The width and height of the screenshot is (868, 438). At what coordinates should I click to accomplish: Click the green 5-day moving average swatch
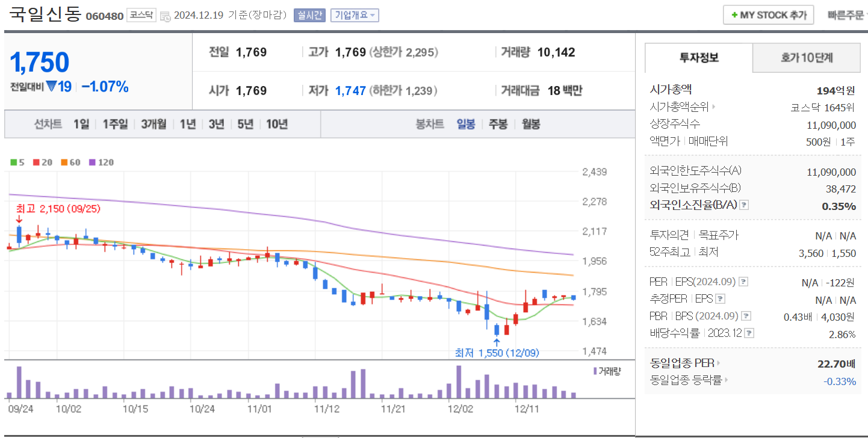(13, 162)
